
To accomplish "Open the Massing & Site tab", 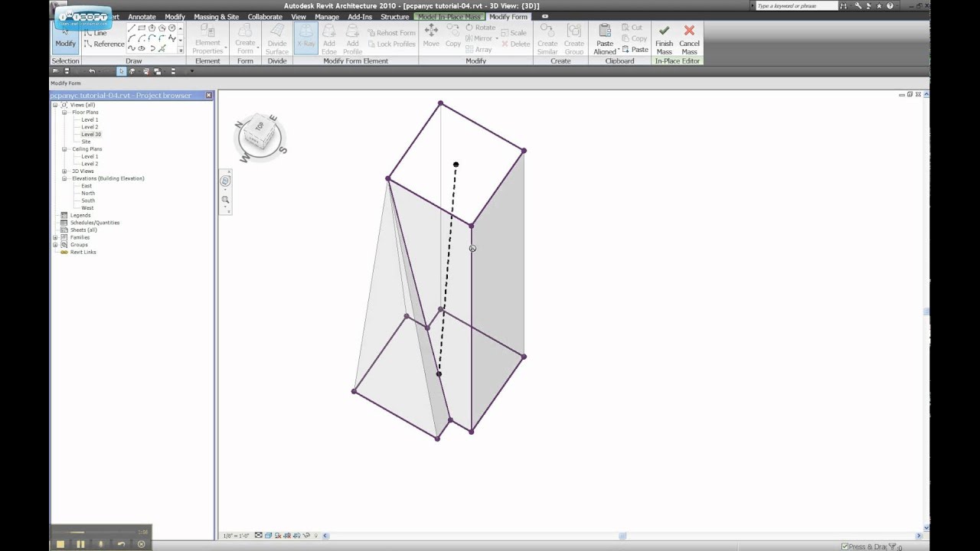I will coord(216,16).
